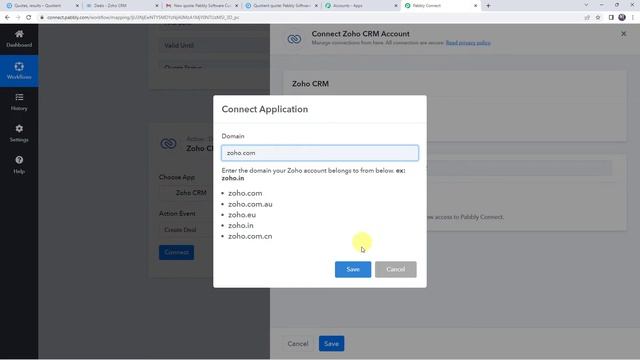
Task: Close the Pabbly Connect tab
Action: point(475,6)
